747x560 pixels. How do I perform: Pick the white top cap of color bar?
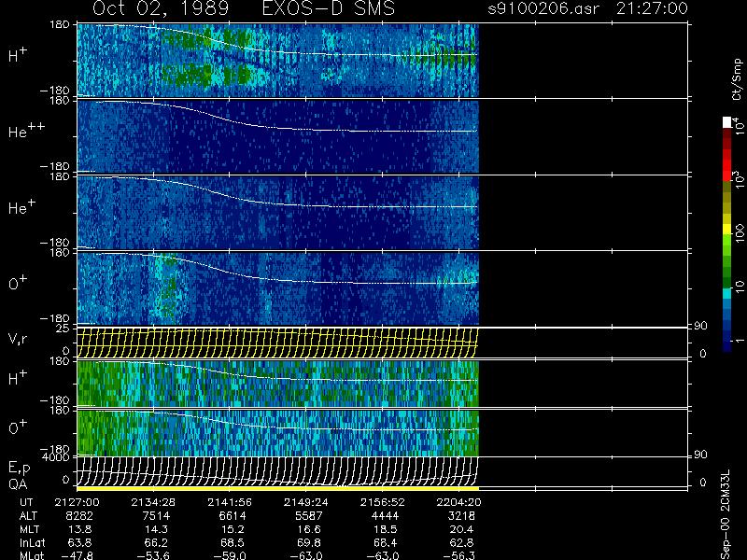(x=727, y=122)
